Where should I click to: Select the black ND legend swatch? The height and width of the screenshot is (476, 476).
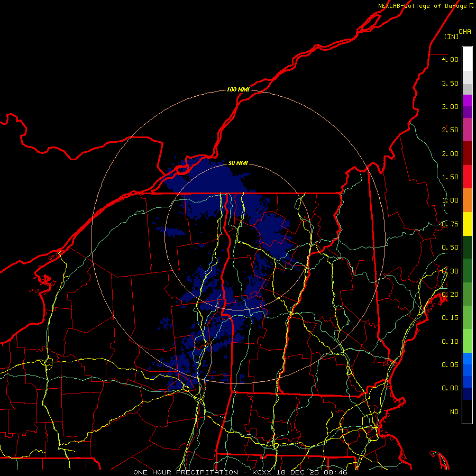(467, 411)
